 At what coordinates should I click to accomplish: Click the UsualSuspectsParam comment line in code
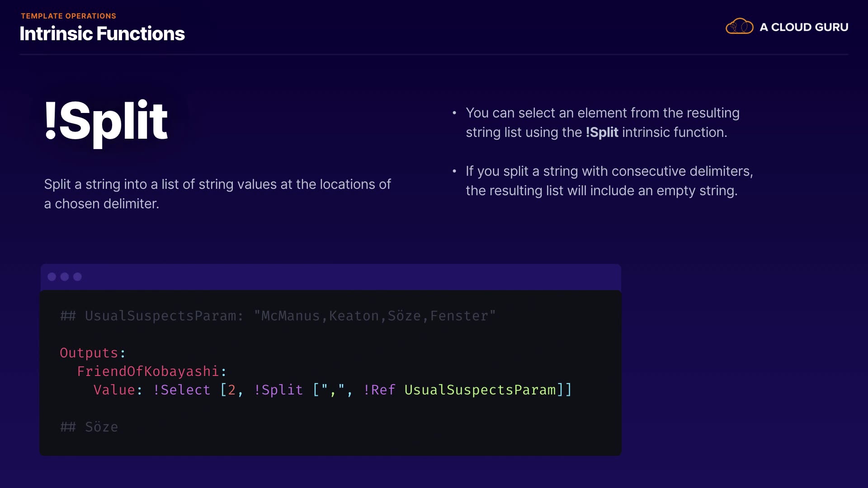click(x=278, y=316)
